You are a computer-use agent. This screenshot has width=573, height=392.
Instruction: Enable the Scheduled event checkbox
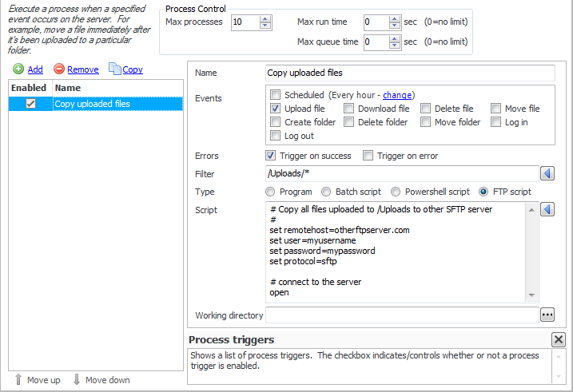[x=276, y=95]
